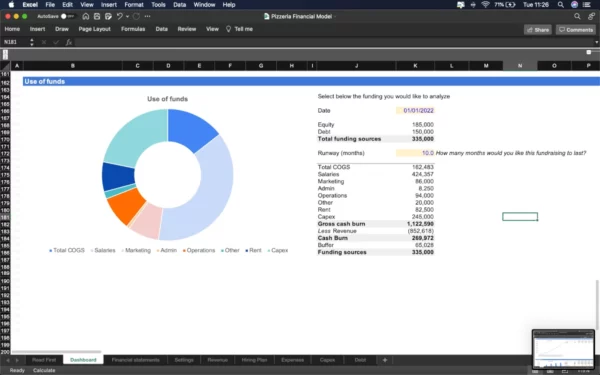Click the Share button

(x=538, y=30)
